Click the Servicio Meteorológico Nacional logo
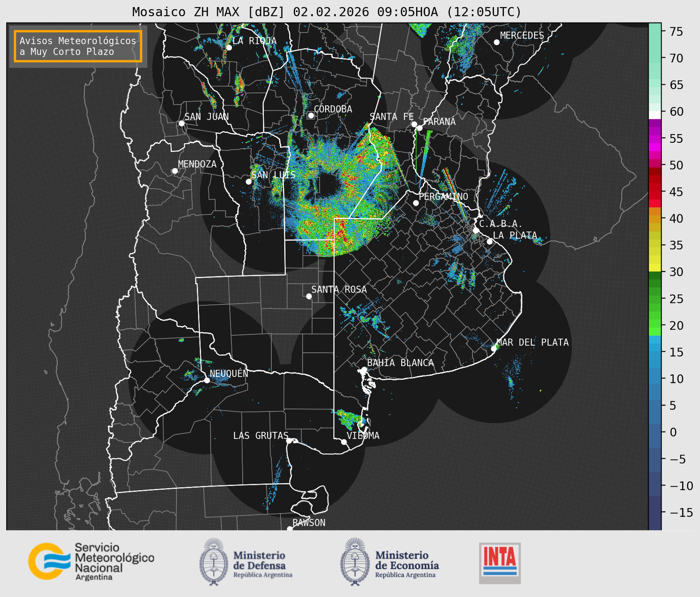The width and height of the screenshot is (700, 597). point(90,561)
